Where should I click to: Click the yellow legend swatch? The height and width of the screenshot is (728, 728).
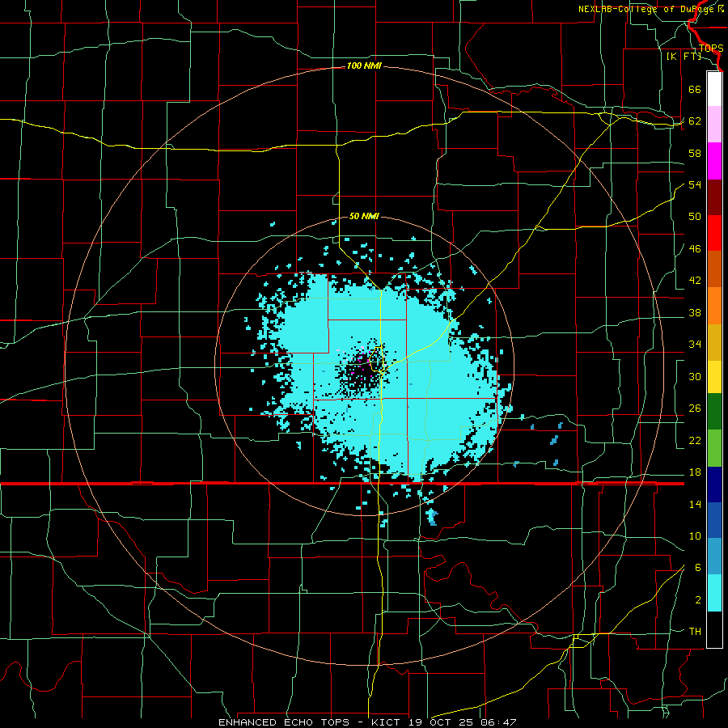714,377
